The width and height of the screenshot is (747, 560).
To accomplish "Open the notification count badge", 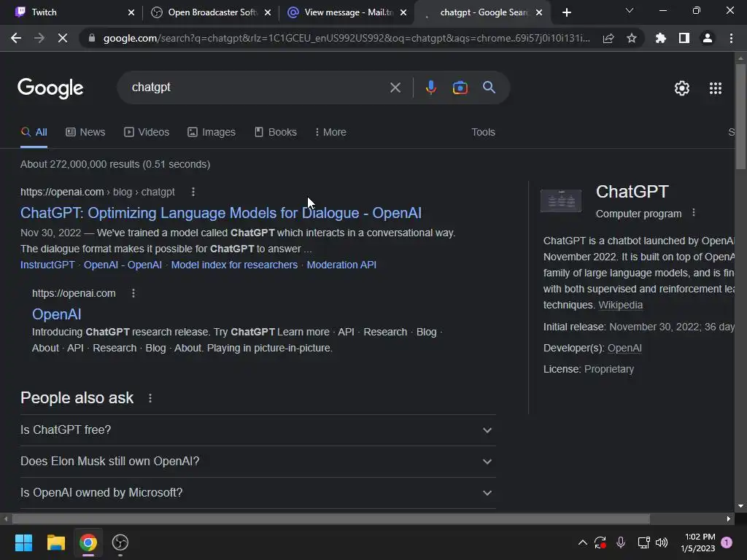I will tap(727, 542).
